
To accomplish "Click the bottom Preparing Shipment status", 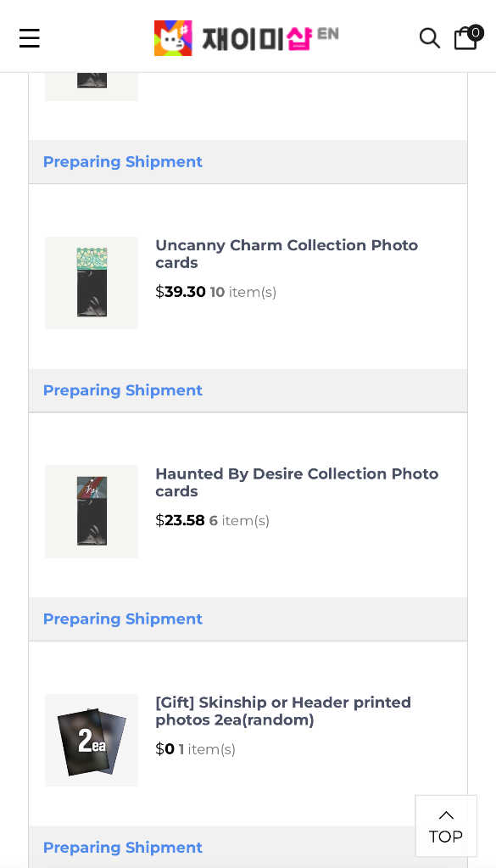I will pyautogui.click(x=123, y=848).
